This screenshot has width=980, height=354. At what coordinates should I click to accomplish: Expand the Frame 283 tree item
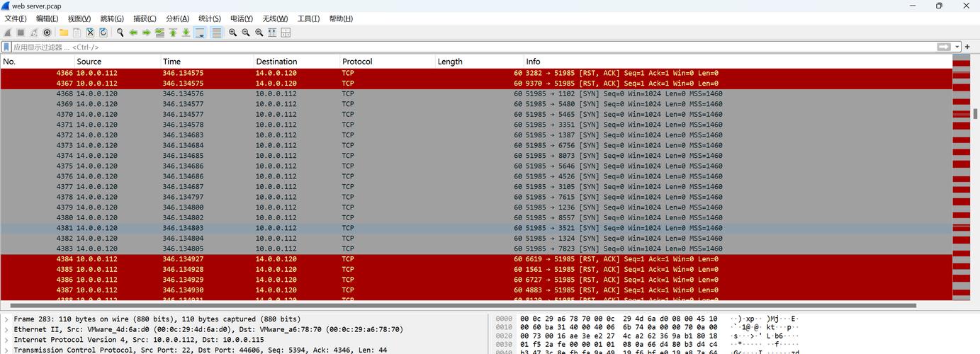click(x=6, y=319)
